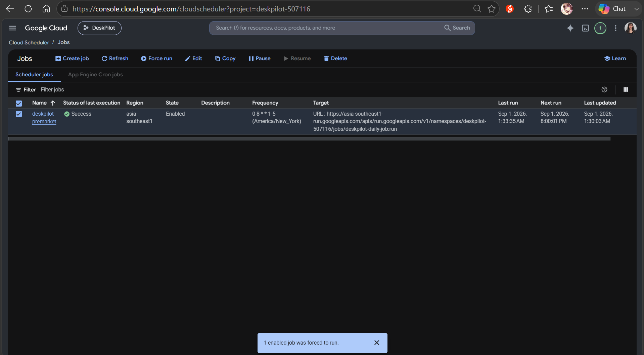Click the Google Cloud logo
The width and height of the screenshot is (644, 355).
(x=46, y=28)
